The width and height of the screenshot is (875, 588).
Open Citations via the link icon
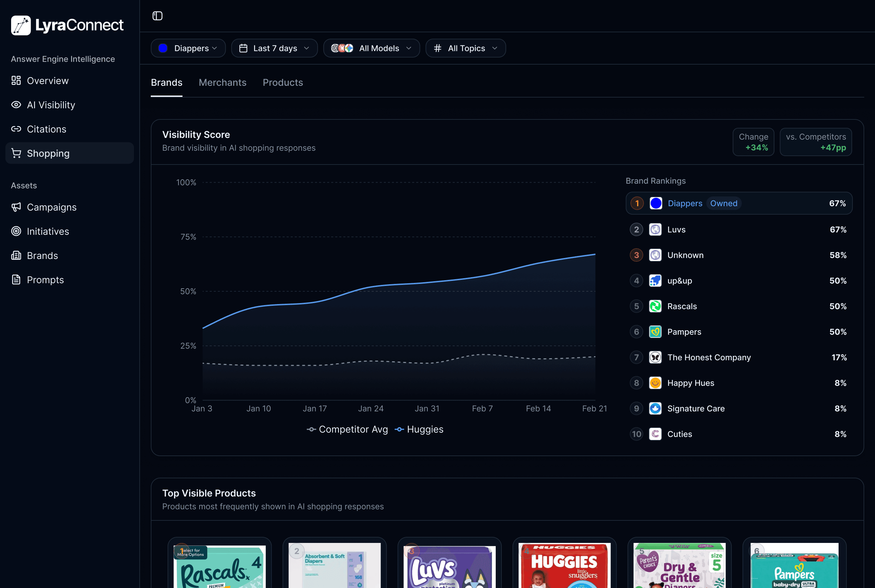[16, 129]
